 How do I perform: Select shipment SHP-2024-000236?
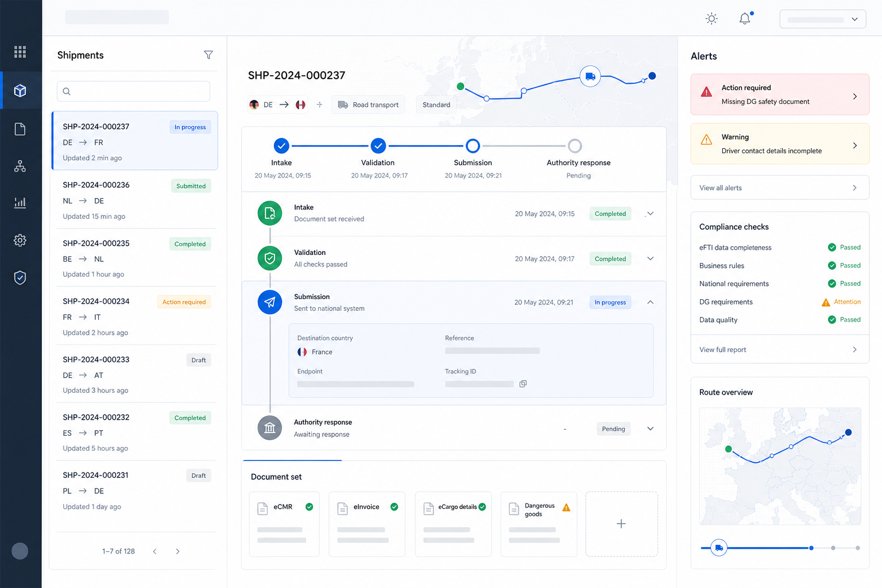pos(135,200)
